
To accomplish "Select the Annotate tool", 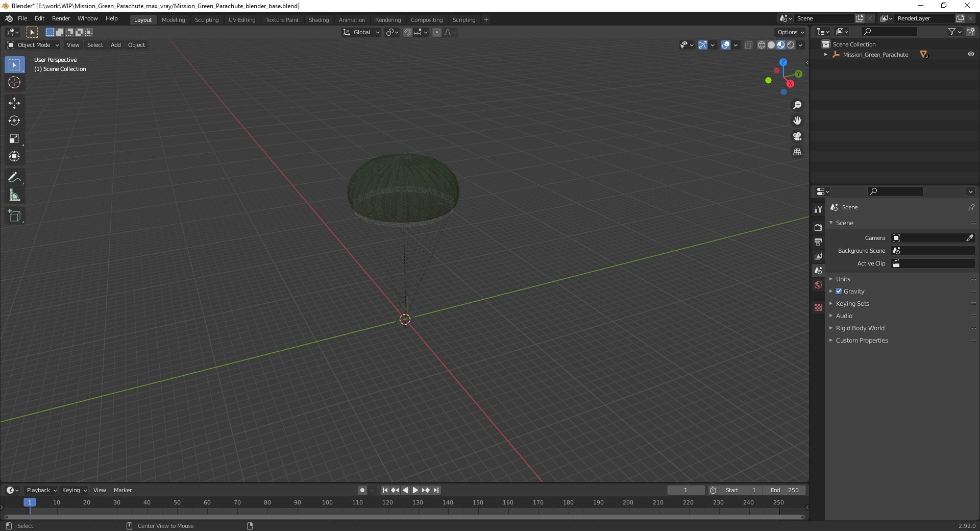I will (14, 178).
